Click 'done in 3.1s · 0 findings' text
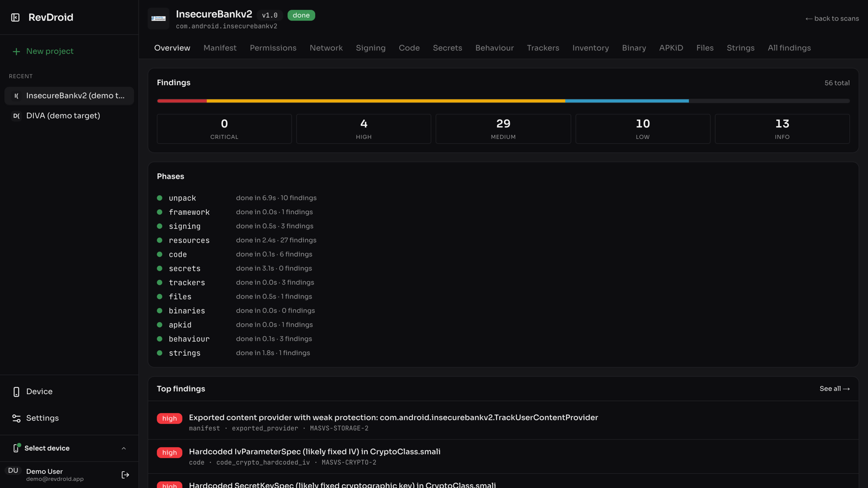Viewport: 868px width, 488px height. point(274,268)
